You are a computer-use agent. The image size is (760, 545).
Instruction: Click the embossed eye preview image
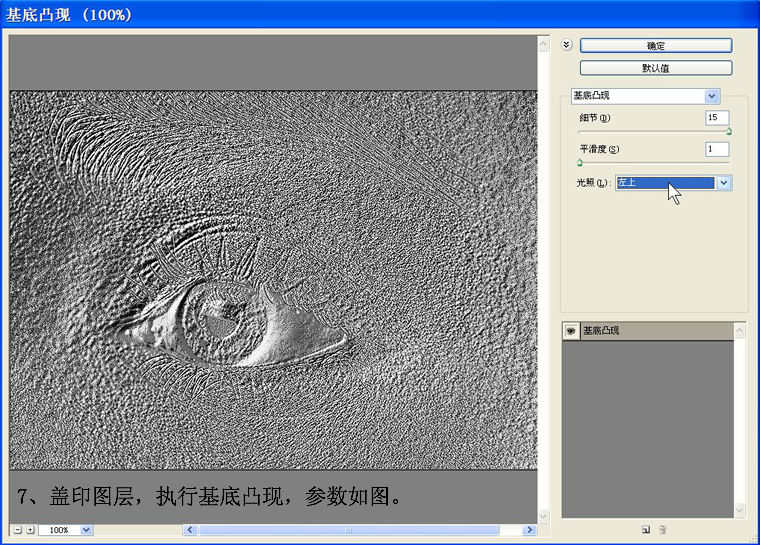point(273,280)
